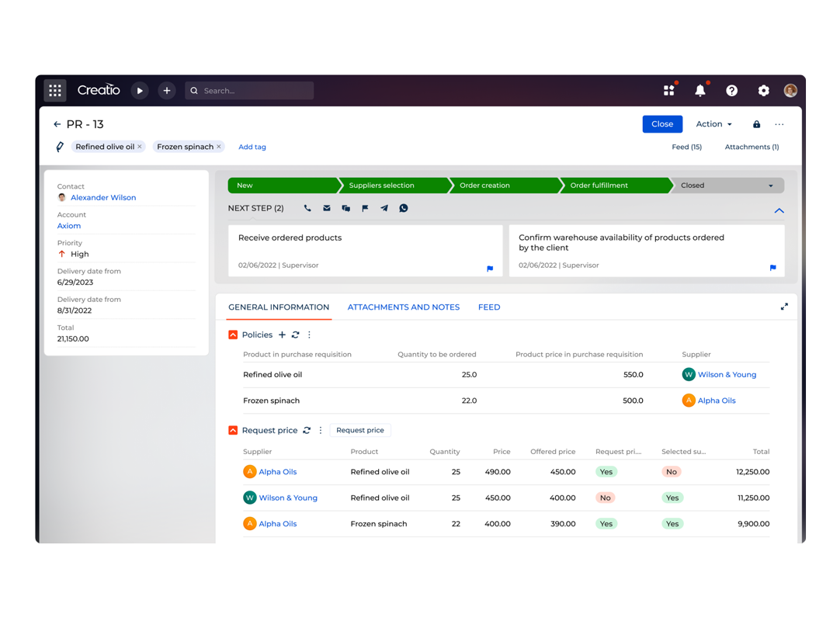Flag the Receive ordered products task

pyautogui.click(x=489, y=268)
